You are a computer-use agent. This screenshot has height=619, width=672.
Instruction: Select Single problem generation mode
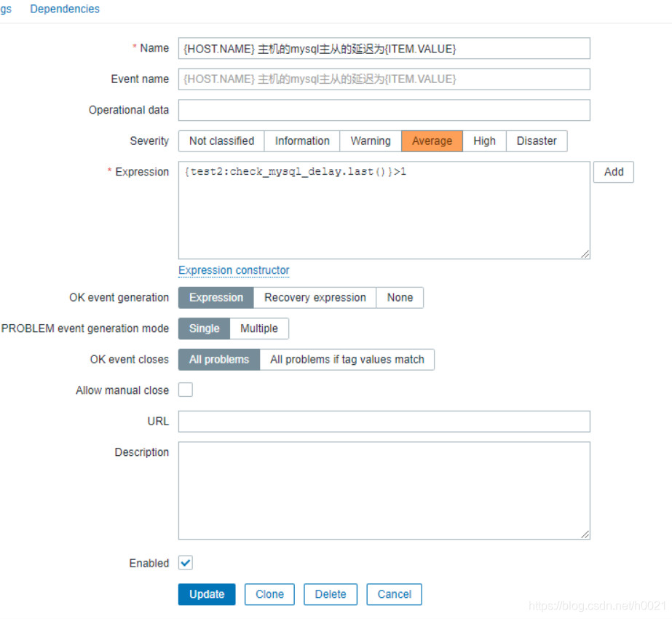205,328
